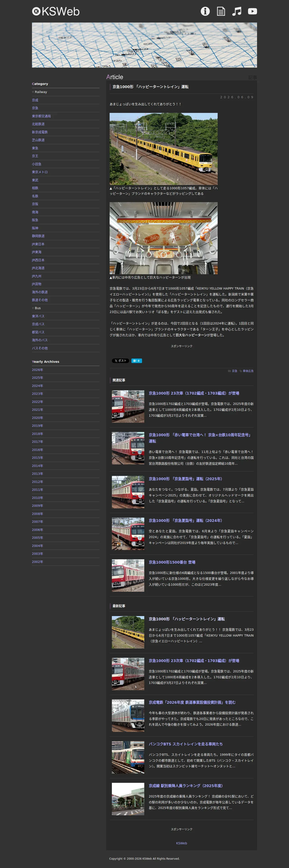Screen dimensions: 289x868
Task: Open the 2002年 yearly archive
Action: (37, 562)
